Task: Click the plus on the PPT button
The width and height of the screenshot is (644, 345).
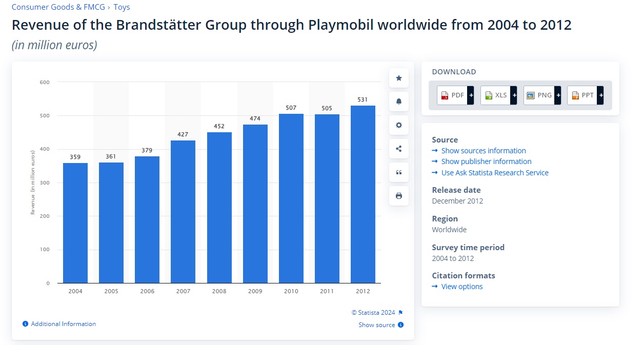Action: click(601, 95)
